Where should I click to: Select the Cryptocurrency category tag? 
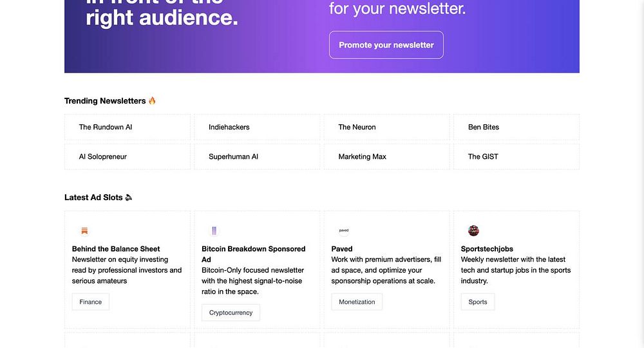click(231, 313)
